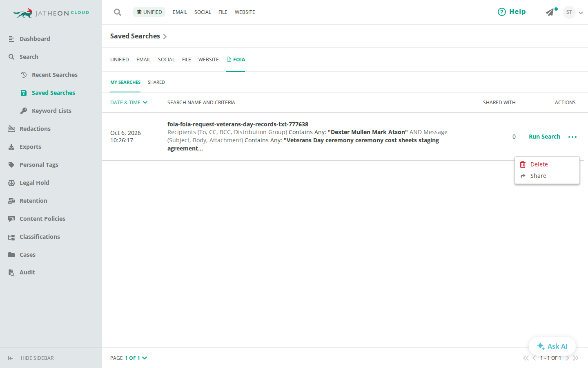
Task: Select the MY SEARCHES subtab
Action: [x=125, y=82]
